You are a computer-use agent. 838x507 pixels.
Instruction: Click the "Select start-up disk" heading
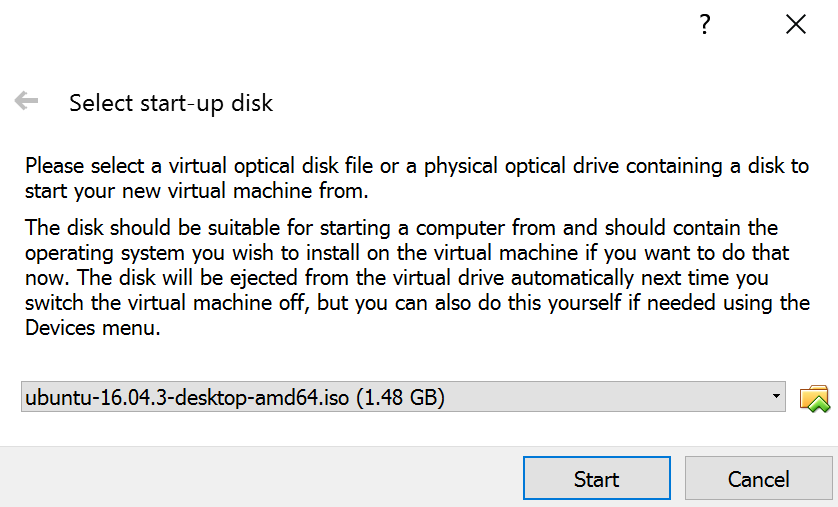click(x=171, y=103)
